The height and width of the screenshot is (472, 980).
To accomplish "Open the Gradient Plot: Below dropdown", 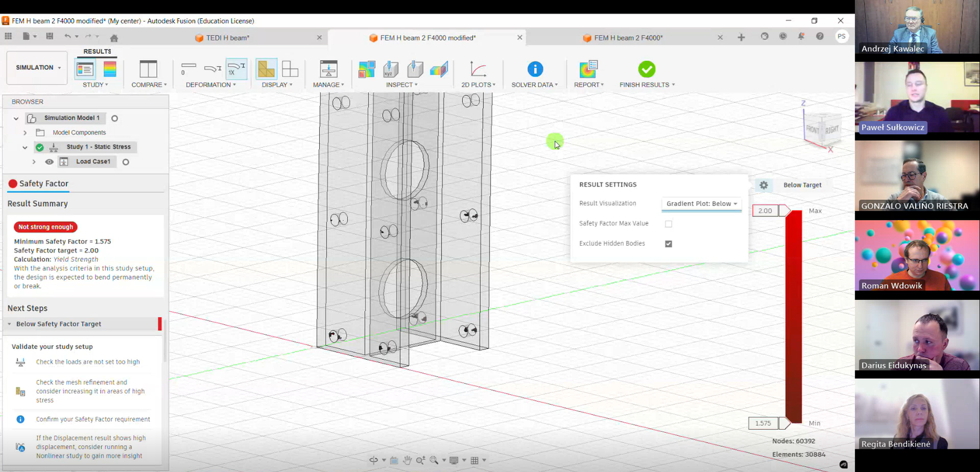I will 701,204.
